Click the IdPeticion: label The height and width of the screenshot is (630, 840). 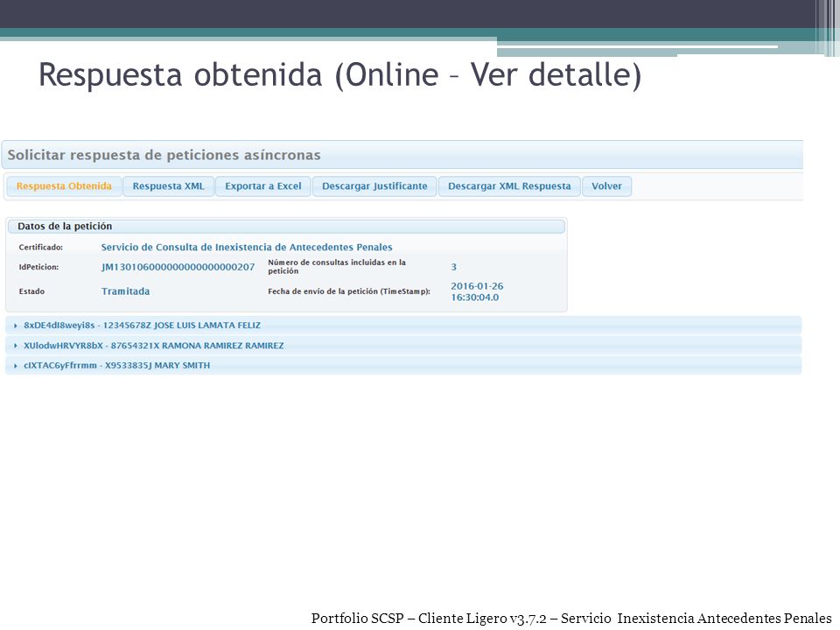38,267
